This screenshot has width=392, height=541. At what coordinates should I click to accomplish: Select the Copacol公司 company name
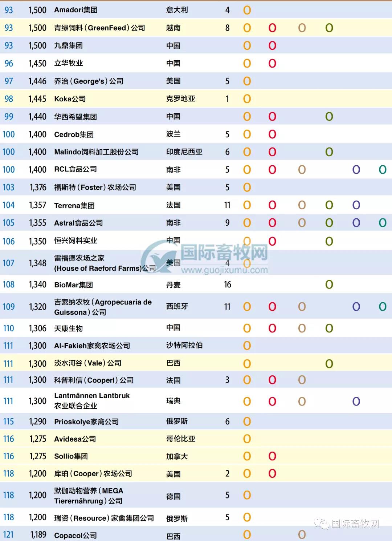tap(75, 536)
